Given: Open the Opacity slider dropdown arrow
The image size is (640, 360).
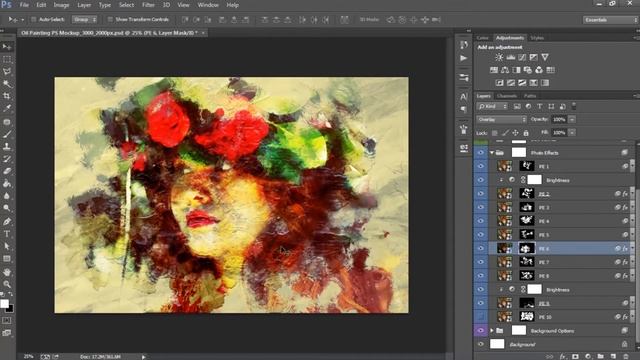Looking at the screenshot, I should (x=572, y=120).
